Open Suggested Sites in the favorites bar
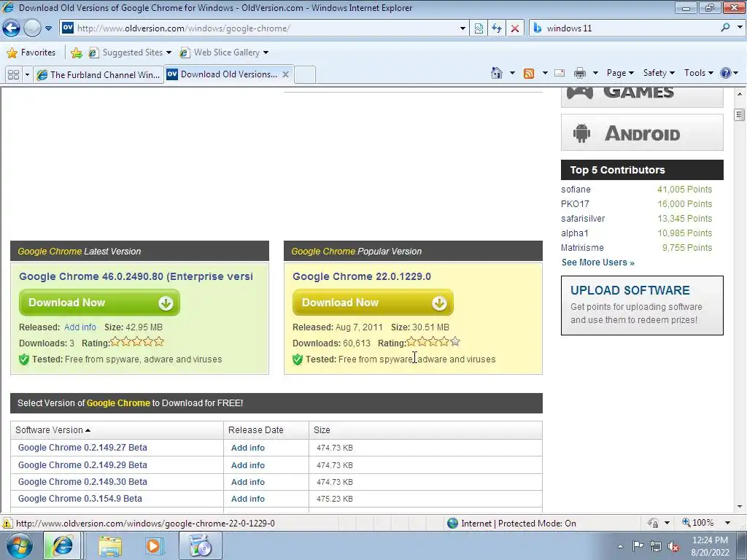The width and height of the screenshot is (747, 560). (130, 52)
